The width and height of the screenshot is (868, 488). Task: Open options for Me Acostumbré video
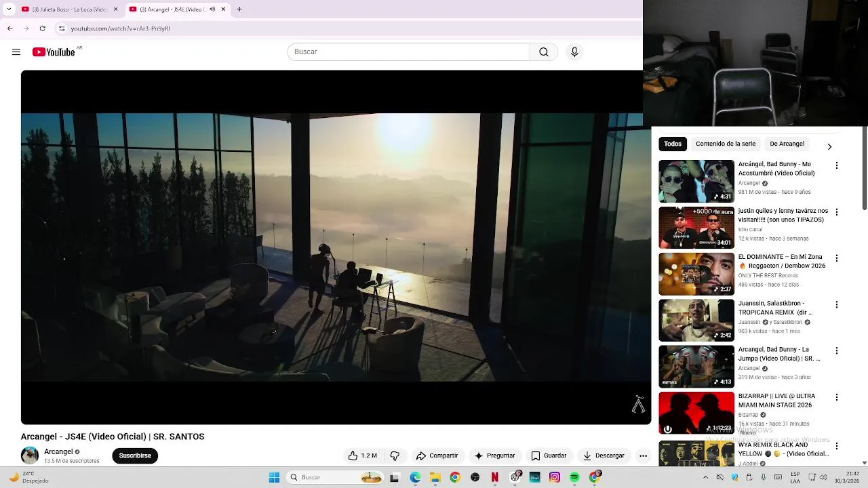[x=837, y=165]
